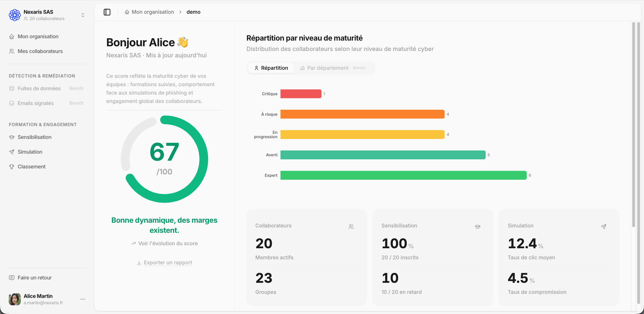Open the three-dots menu beside Alice Martin
Viewport: 644px width, 314px height.
83,299
